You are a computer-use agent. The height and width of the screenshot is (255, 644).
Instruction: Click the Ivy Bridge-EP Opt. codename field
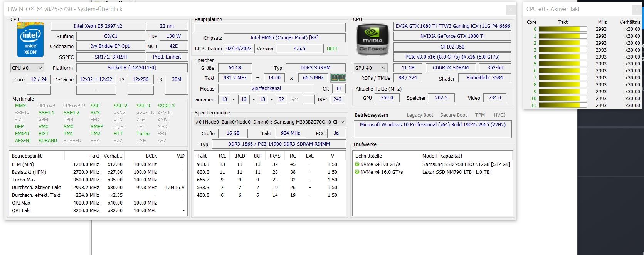coord(111,46)
